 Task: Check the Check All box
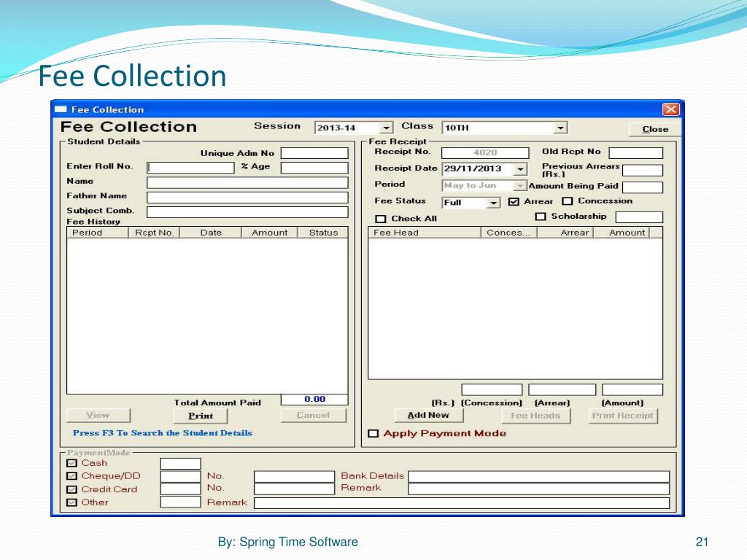point(380,219)
